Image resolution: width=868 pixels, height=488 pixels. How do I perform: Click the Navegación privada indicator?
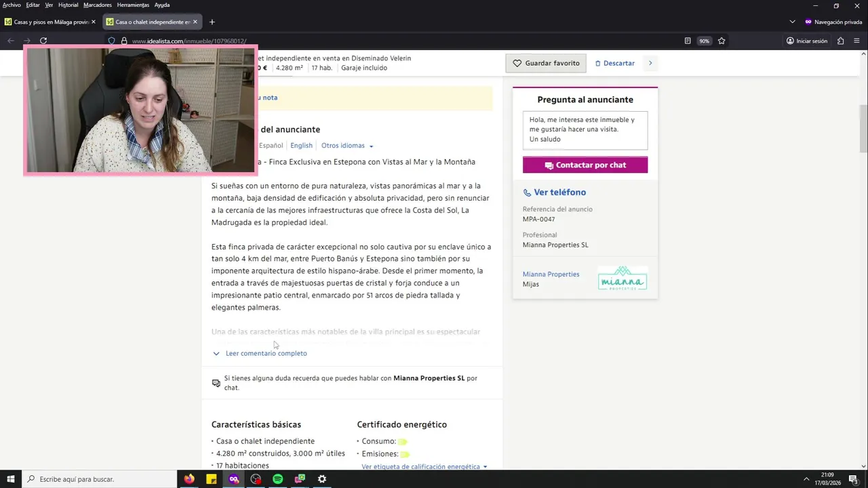[833, 22]
